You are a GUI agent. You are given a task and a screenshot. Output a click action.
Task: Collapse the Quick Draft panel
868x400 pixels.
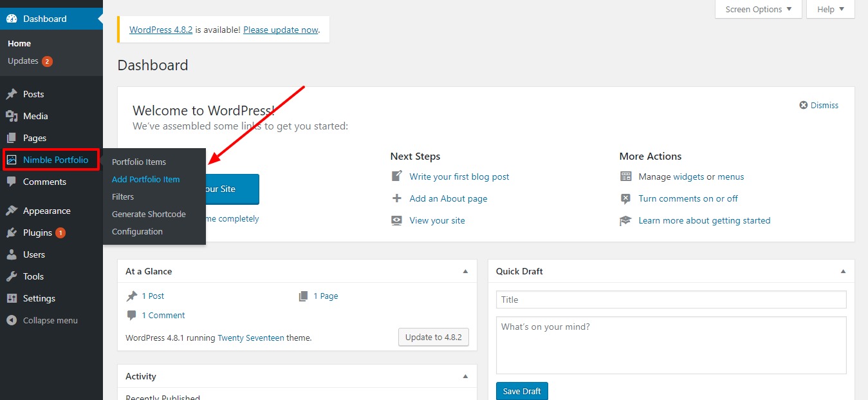coord(843,271)
